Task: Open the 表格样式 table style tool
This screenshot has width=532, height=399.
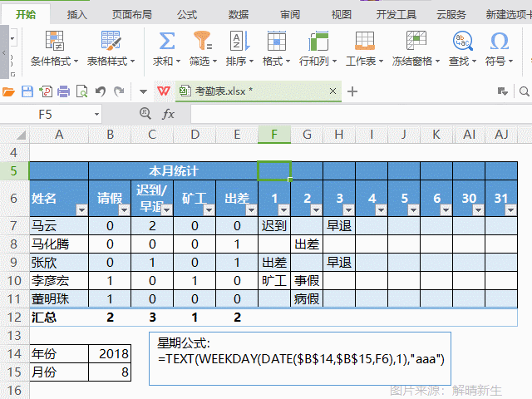Action: (111, 48)
